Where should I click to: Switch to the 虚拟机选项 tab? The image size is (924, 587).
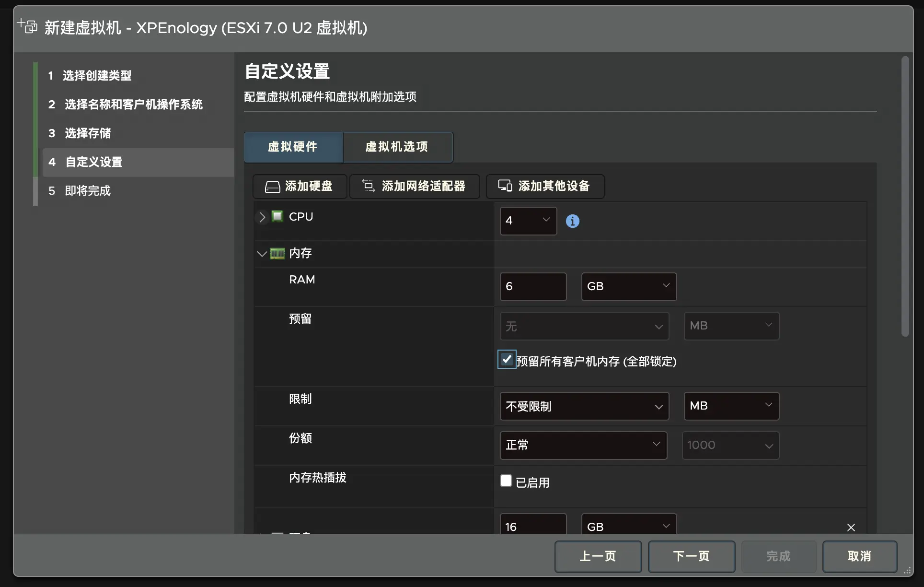397,147
